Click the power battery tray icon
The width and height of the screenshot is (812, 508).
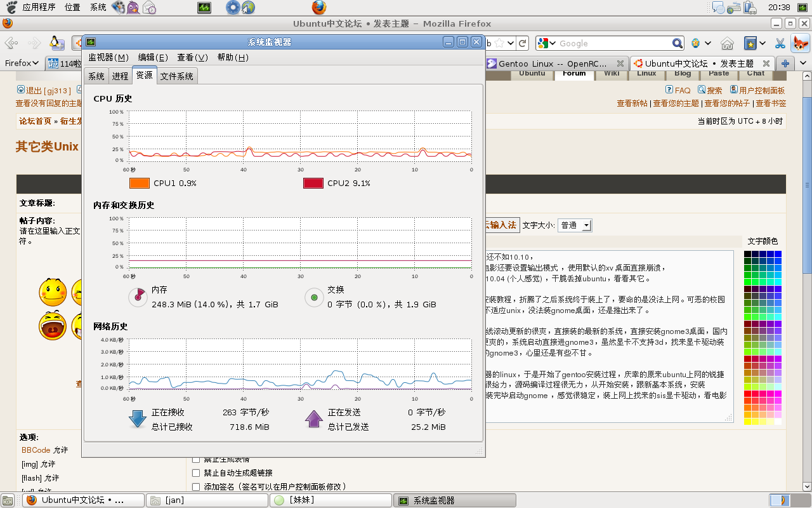click(750, 8)
